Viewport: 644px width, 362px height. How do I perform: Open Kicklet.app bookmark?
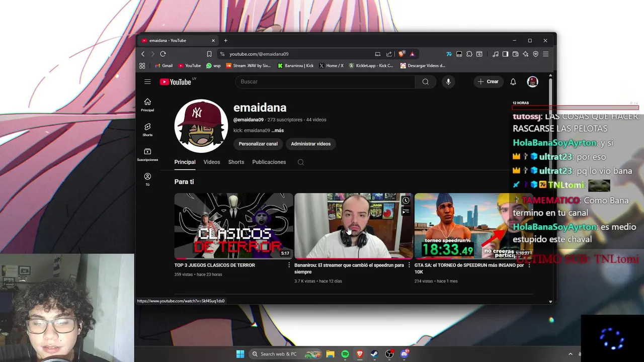coord(371,65)
